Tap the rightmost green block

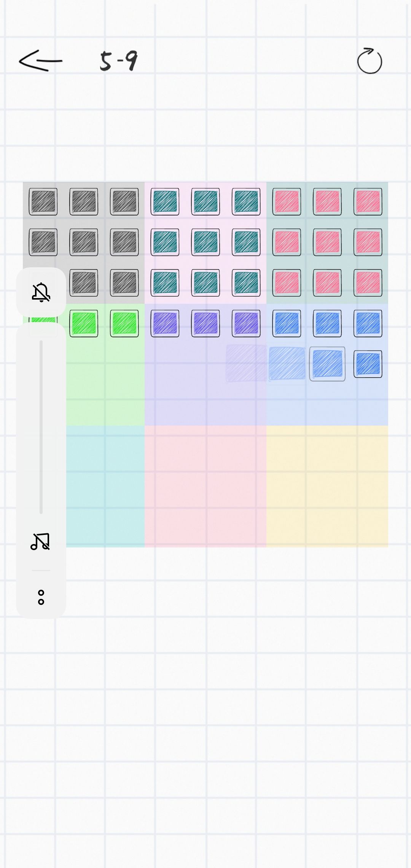tap(124, 324)
